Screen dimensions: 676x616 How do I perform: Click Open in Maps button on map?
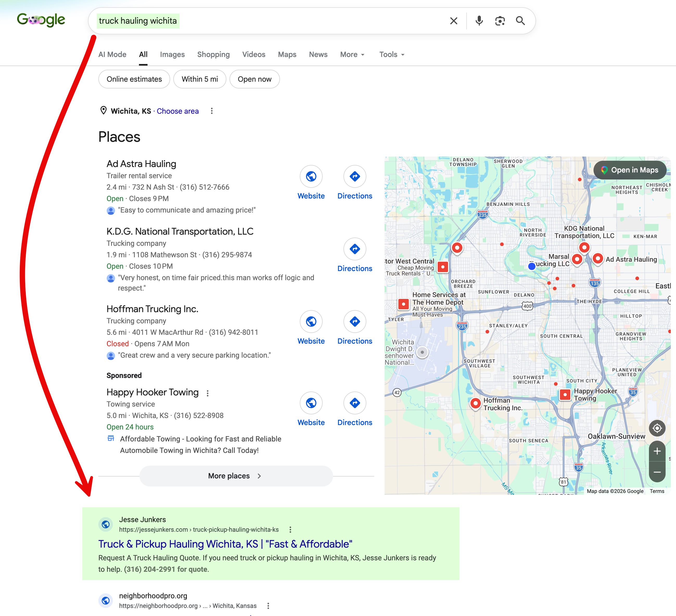coord(630,170)
